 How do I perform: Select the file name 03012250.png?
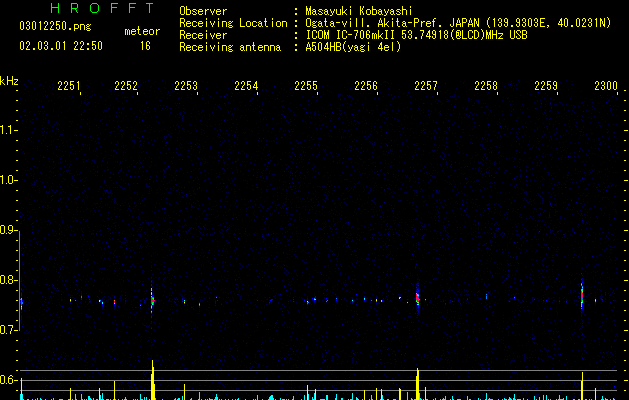click(55, 26)
